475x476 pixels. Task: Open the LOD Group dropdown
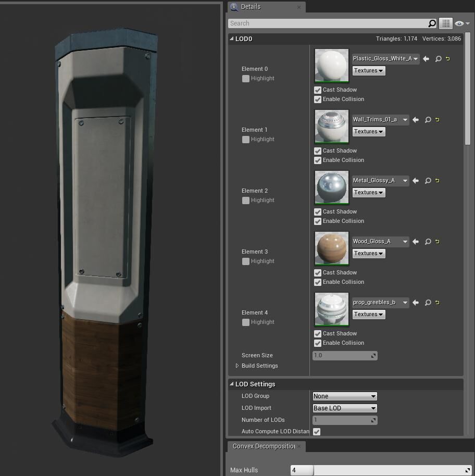click(344, 396)
